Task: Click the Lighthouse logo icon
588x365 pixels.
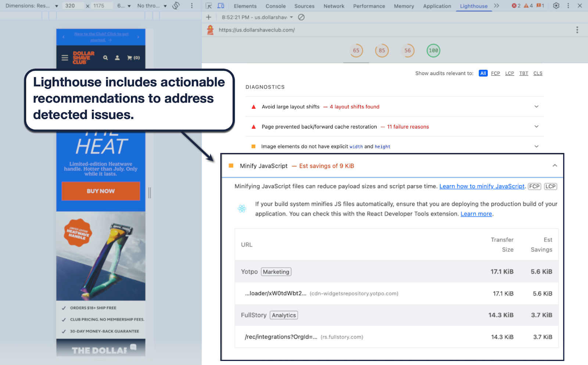Action: 210,30
